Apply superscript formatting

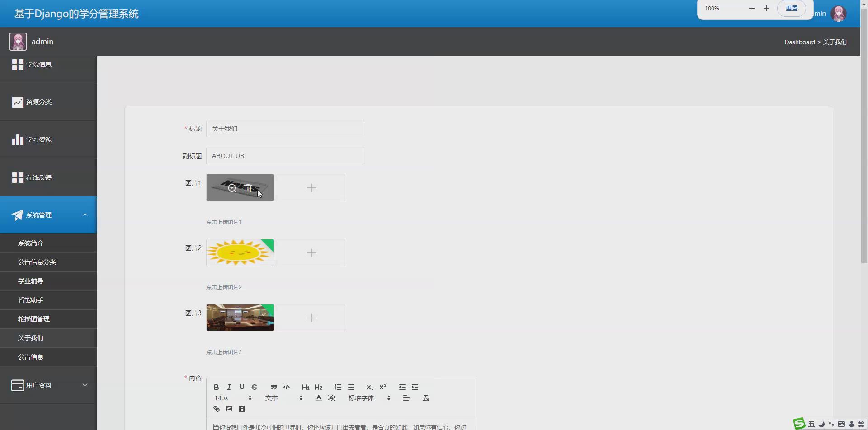[382, 387]
